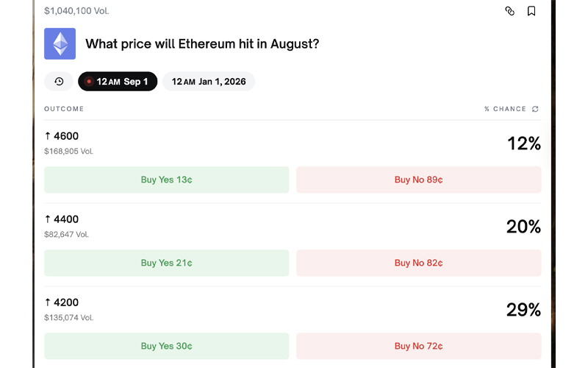This screenshot has width=588, height=368.
Task: Buy No at 89¢ for 4600
Action: point(419,180)
